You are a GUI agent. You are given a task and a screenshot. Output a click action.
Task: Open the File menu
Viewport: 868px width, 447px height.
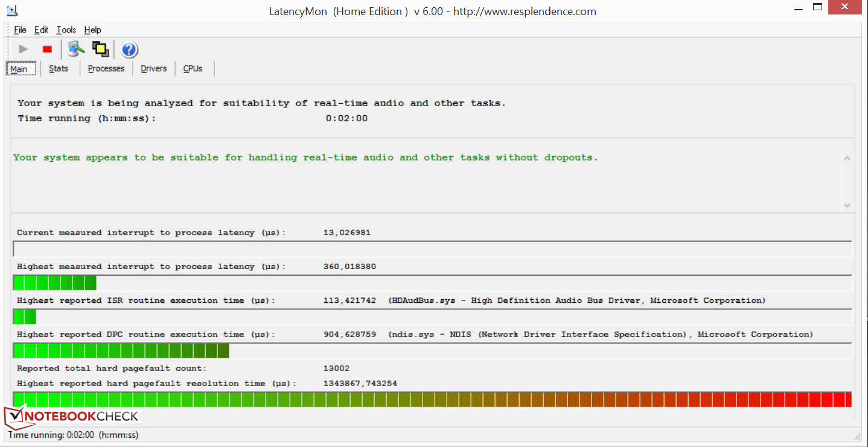tap(20, 30)
